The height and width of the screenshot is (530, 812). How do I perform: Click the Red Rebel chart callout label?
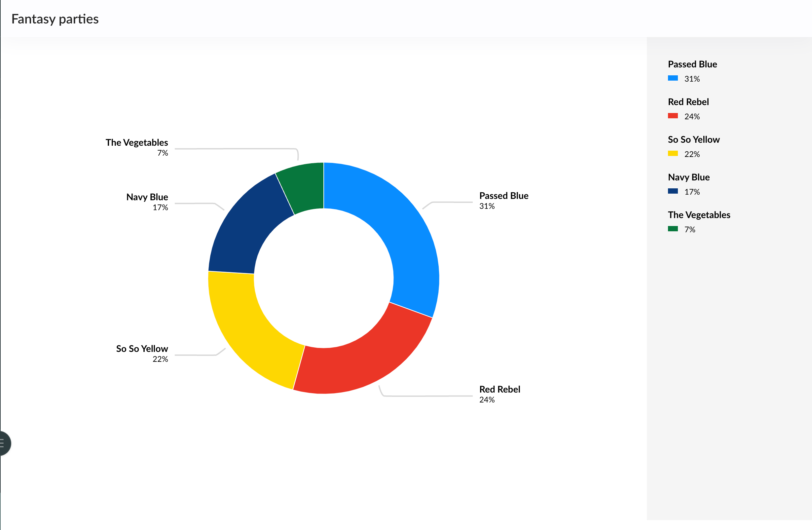[499, 389]
